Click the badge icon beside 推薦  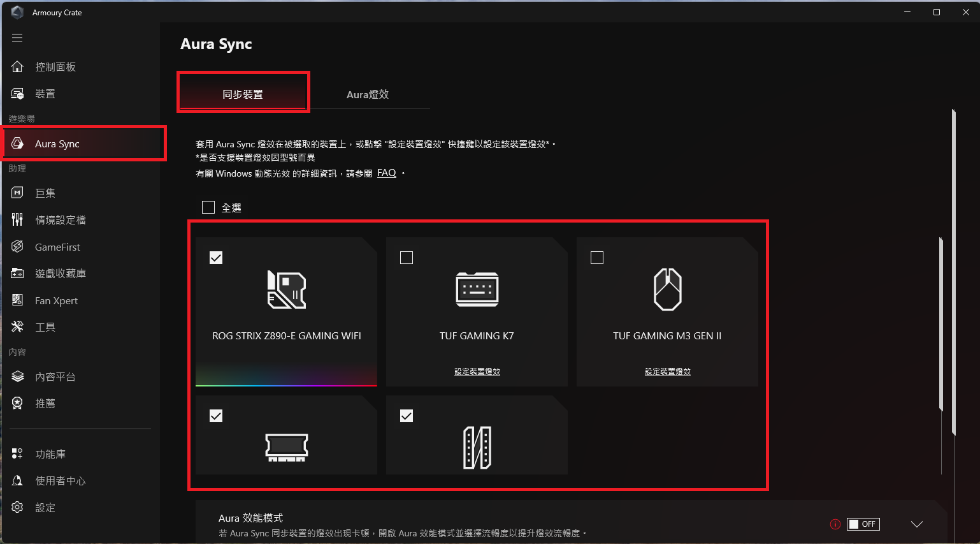point(17,403)
